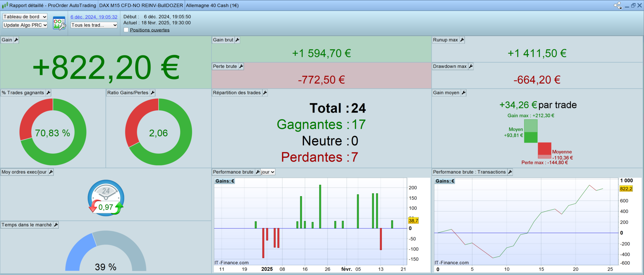This screenshot has width=644, height=275.
Task: Close the detailed report window
Action: [x=640, y=5]
